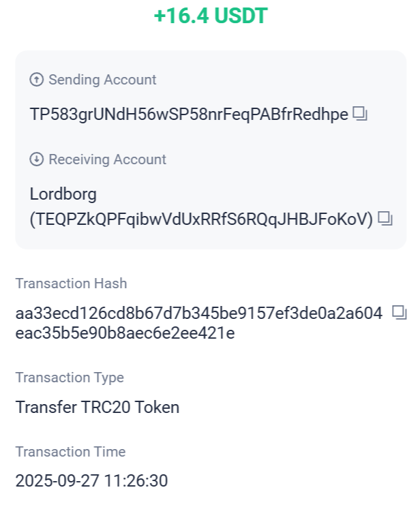Select the TP583gr sending address text
Viewport: 420px width, 507px height.
pyautogui.click(x=189, y=114)
